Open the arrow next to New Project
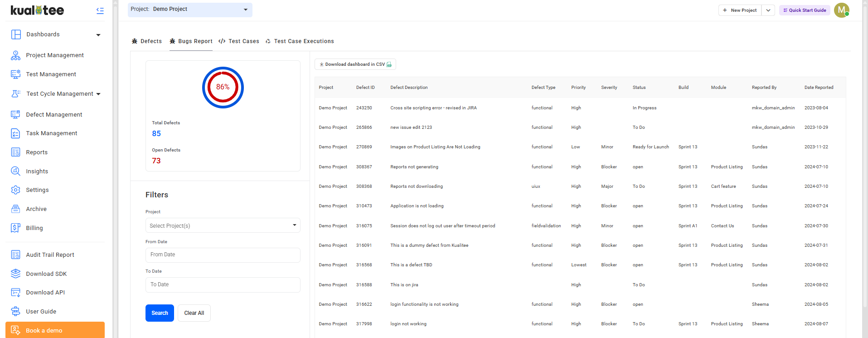Image resolution: width=868 pixels, height=338 pixels. click(768, 10)
